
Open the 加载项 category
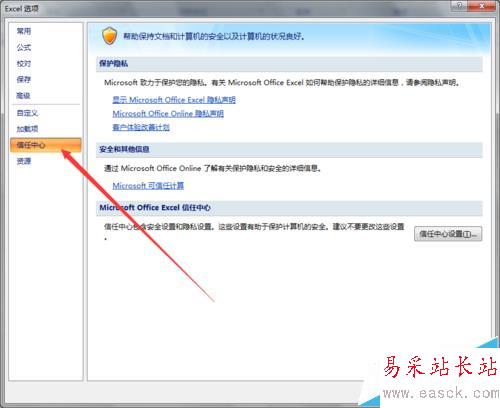click(27, 129)
